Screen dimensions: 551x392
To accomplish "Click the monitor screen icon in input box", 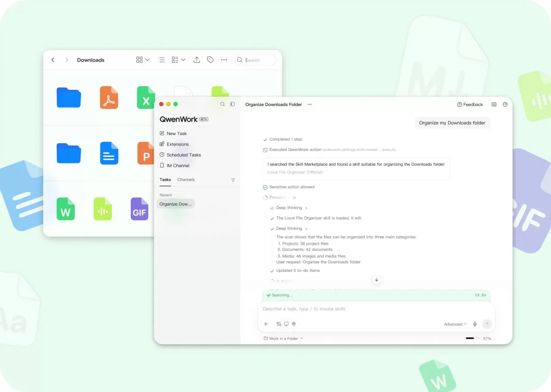I will [x=286, y=324].
